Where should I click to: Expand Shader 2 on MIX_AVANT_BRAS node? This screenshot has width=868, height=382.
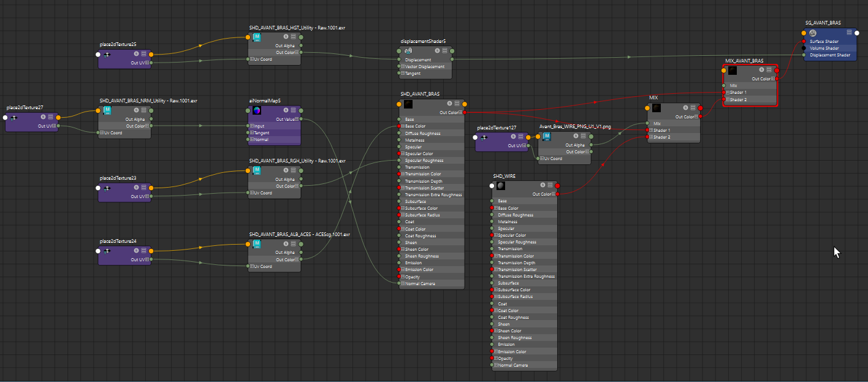(x=727, y=99)
